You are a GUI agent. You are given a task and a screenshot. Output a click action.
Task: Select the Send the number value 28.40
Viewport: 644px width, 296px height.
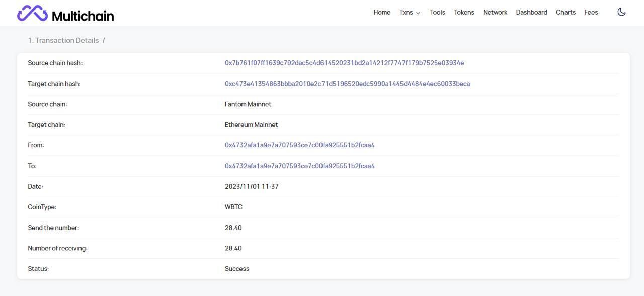click(x=233, y=228)
